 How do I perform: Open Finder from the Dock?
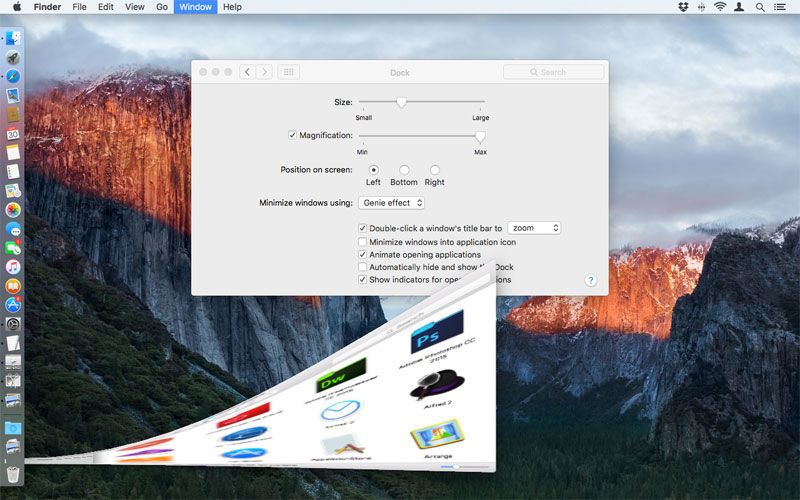click(13, 38)
